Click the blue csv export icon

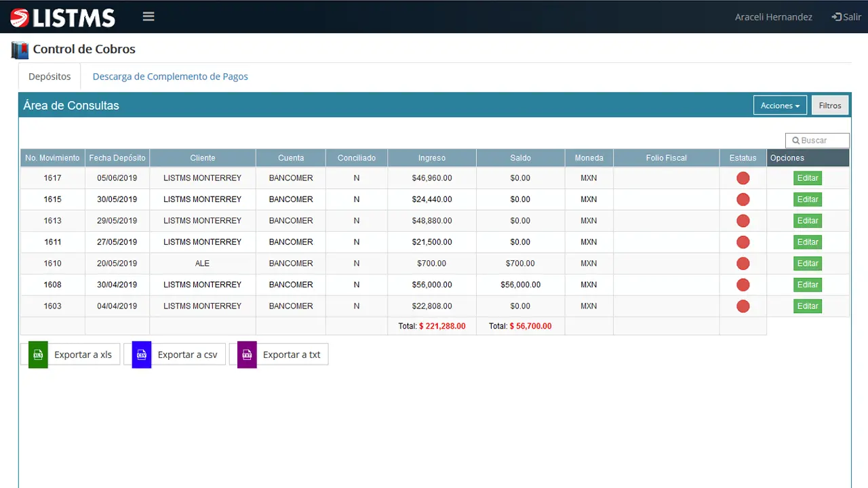(x=141, y=354)
